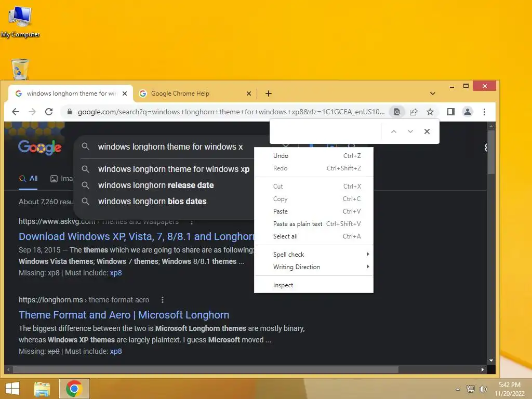532x399 pixels.
Task: Click the address bar URL
Action: [231, 112]
